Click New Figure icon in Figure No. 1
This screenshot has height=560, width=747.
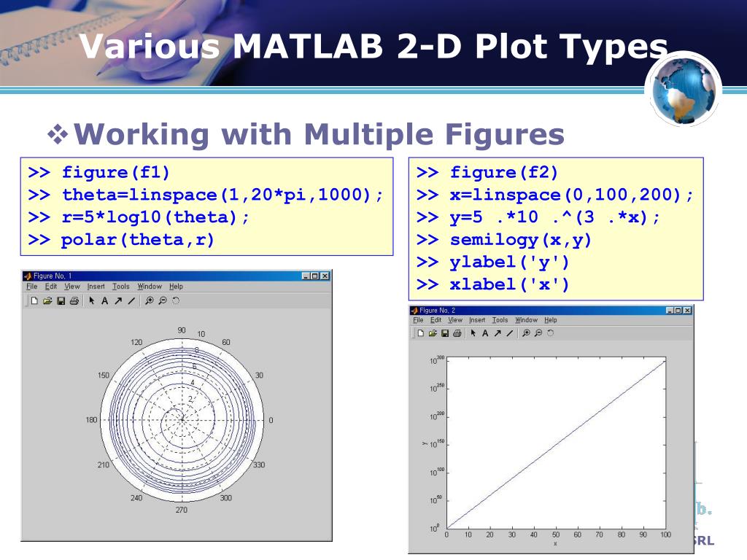click(x=34, y=300)
